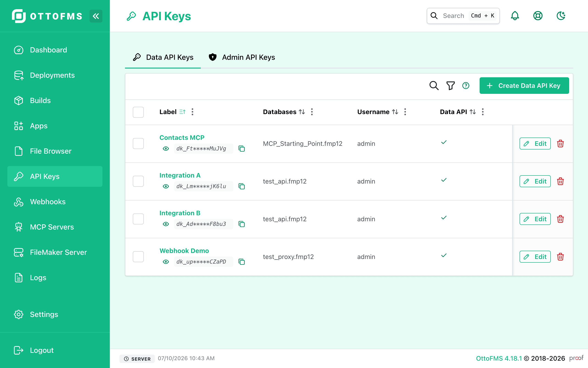
Task: Copy the Integration A API key
Action: (242, 186)
